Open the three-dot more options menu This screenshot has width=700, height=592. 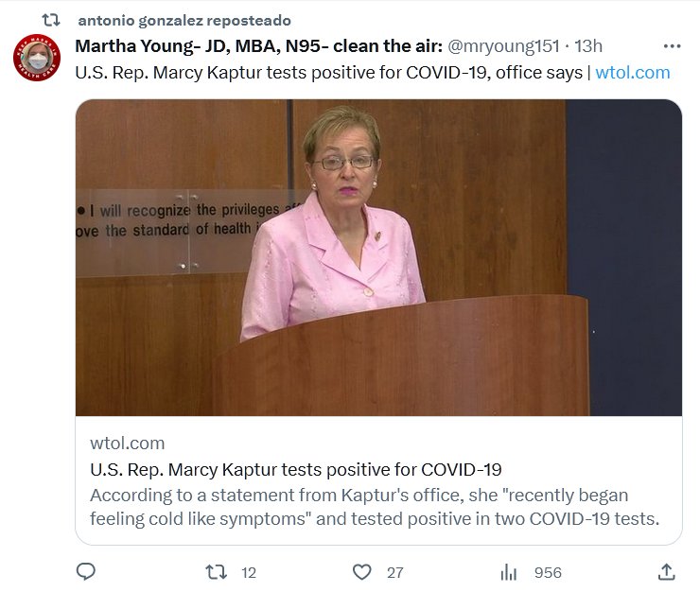pos(673,45)
